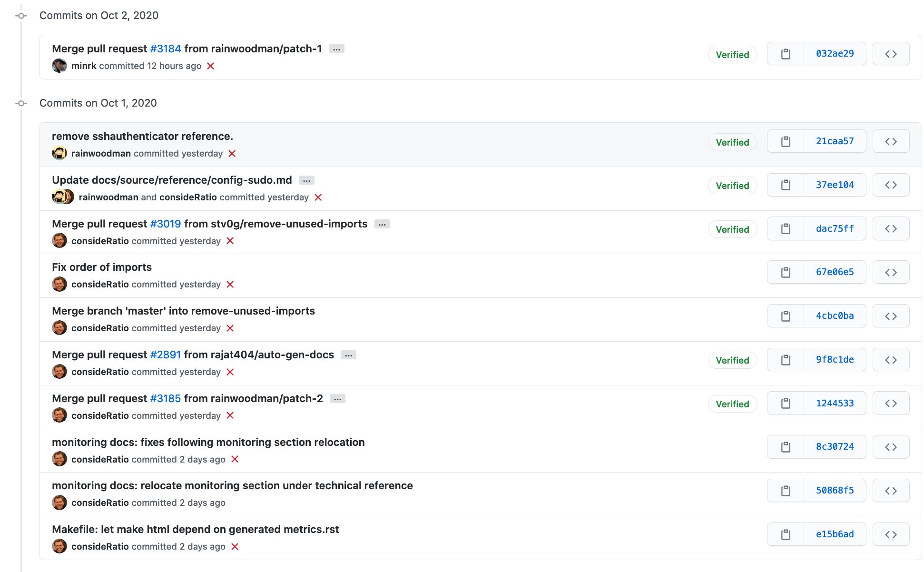The width and height of the screenshot is (924, 572).
Task: Click Verified badge on 21caa57 commit
Action: [732, 142]
